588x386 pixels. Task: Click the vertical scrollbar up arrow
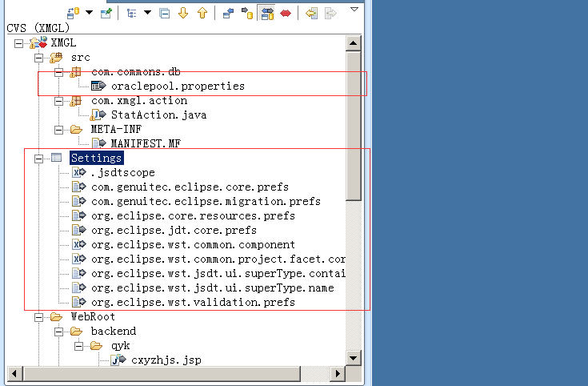[354, 43]
